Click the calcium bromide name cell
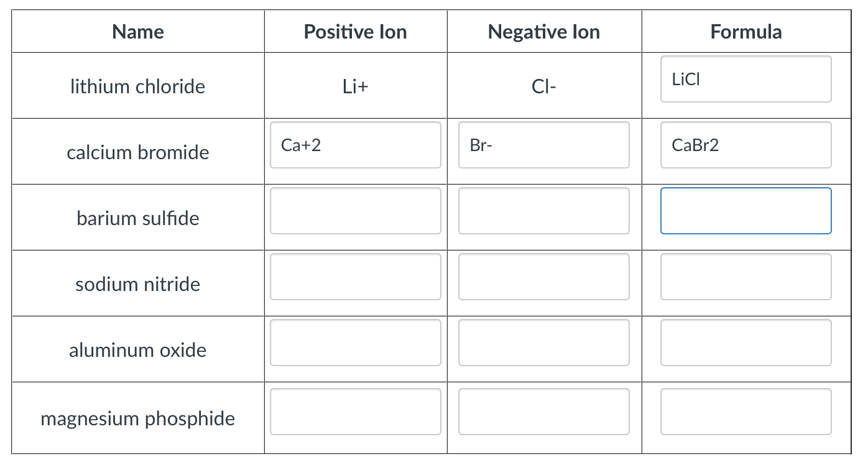The width and height of the screenshot is (868, 475). [x=137, y=152]
